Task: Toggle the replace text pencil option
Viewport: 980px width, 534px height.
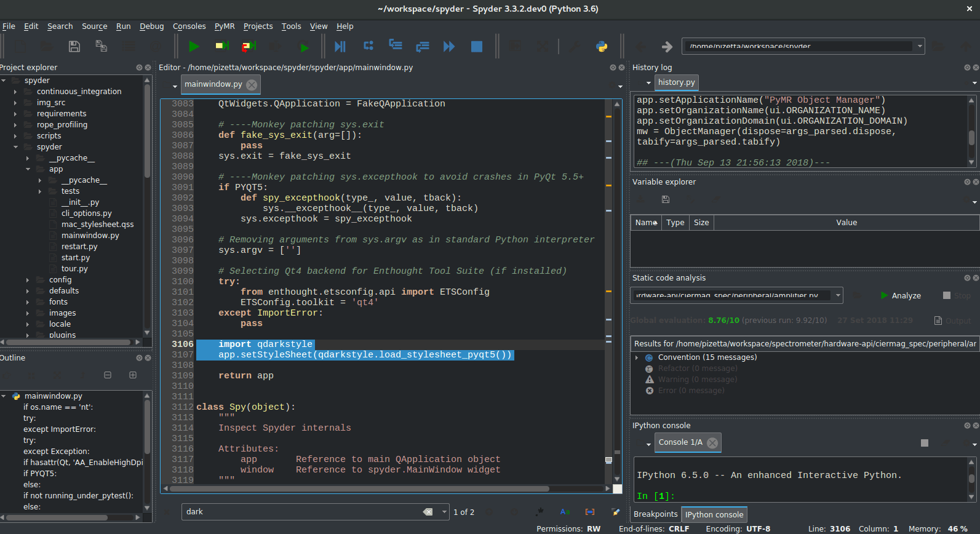Action: coord(615,512)
